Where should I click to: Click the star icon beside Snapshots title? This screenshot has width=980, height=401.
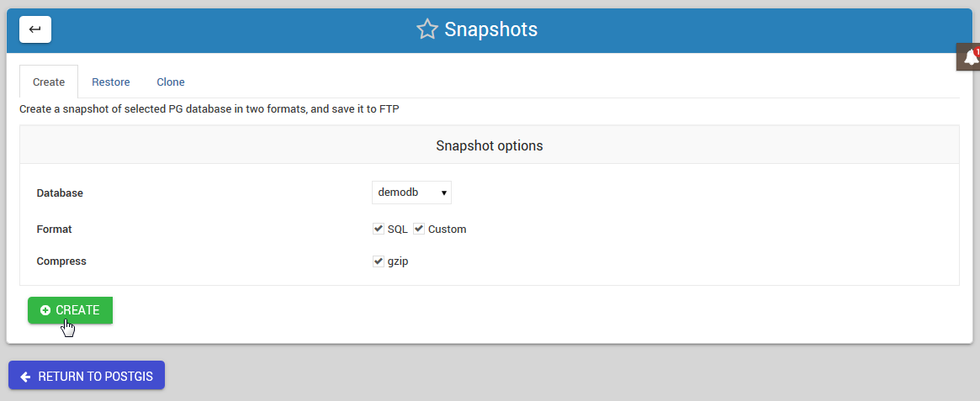point(427,29)
